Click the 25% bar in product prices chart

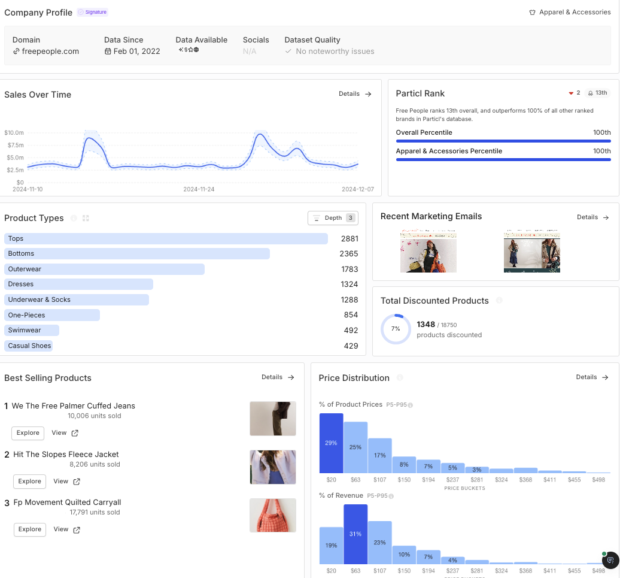click(355, 448)
